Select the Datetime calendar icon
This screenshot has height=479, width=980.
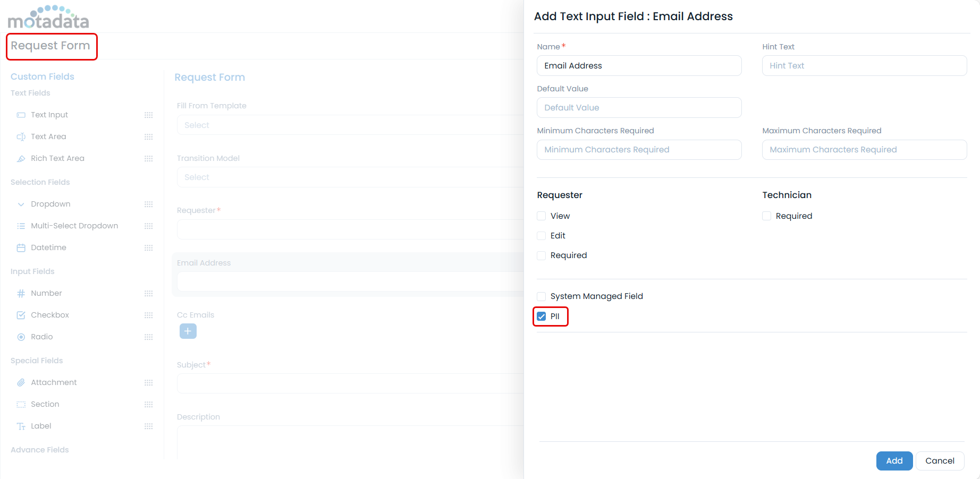21,248
